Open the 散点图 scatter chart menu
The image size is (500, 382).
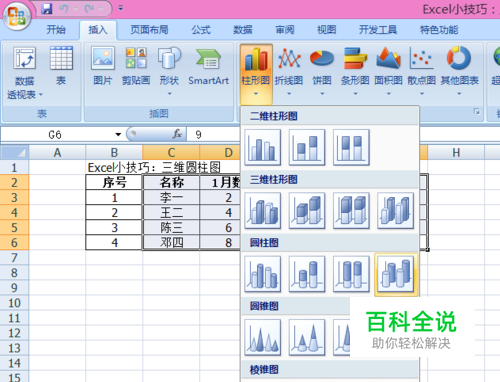[x=422, y=71]
